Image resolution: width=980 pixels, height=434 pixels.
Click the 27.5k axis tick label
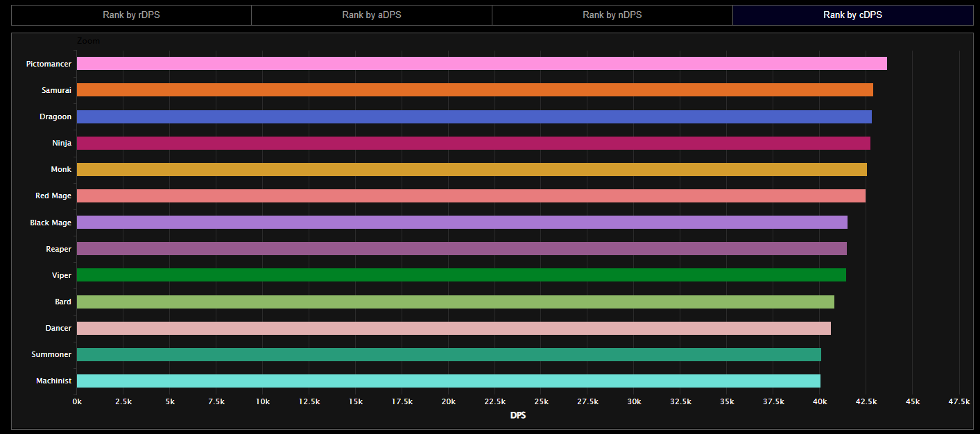click(588, 402)
